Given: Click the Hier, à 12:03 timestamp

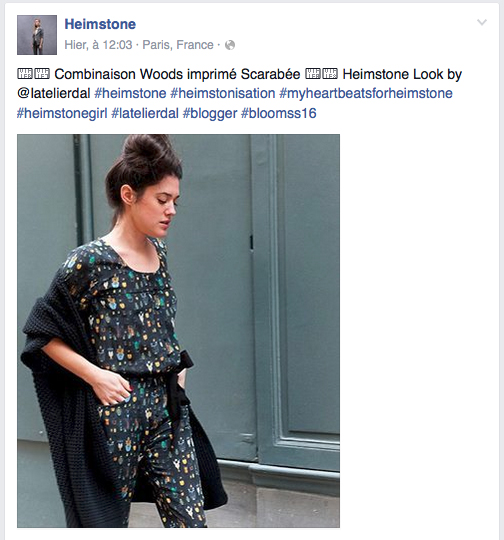Looking at the screenshot, I should coord(98,45).
